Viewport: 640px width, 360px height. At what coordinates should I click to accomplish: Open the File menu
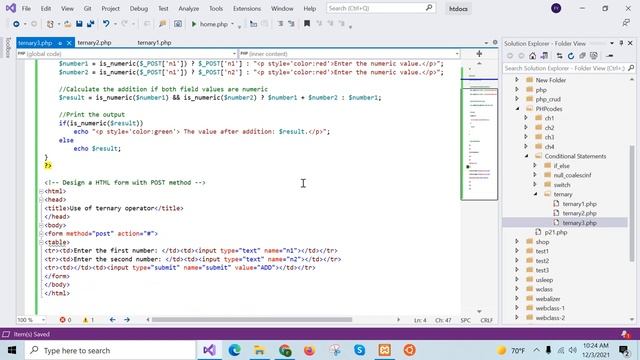[26, 9]
